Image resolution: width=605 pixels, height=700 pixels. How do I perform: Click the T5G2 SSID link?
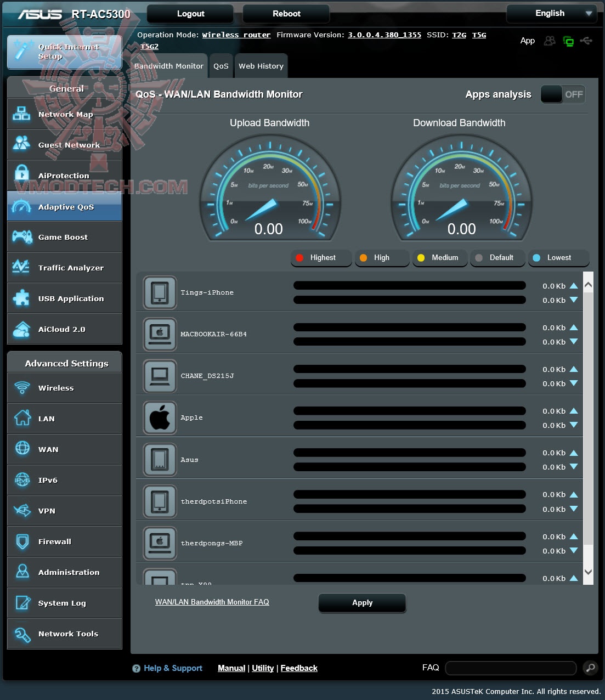click(149, 47)
